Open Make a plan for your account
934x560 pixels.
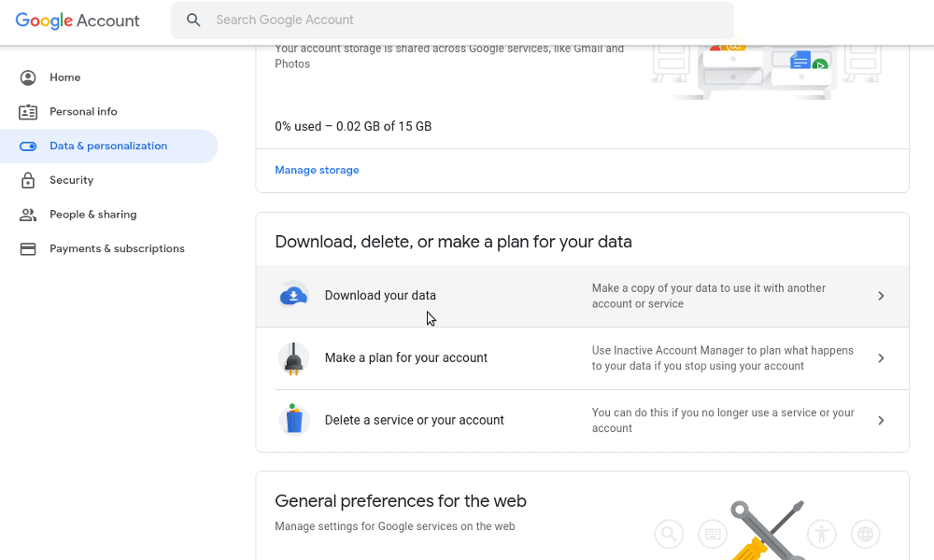point(583,358)
